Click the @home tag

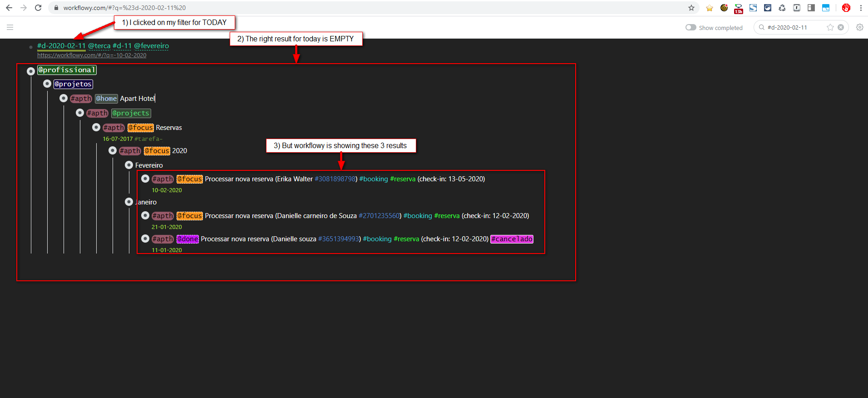107,99
